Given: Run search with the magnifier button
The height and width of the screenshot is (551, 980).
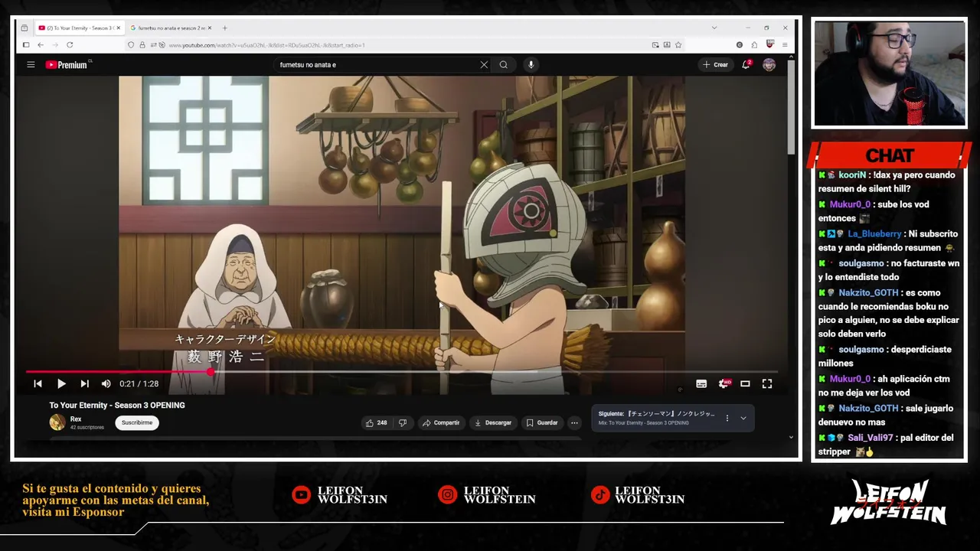Looking at the screenshot, I should (x=503, y=65).
